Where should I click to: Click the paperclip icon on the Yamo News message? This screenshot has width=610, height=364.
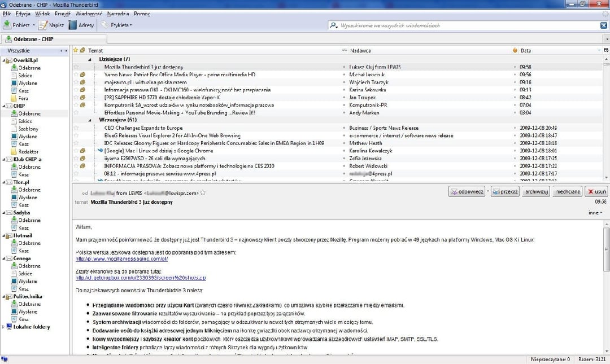[84, 74]
